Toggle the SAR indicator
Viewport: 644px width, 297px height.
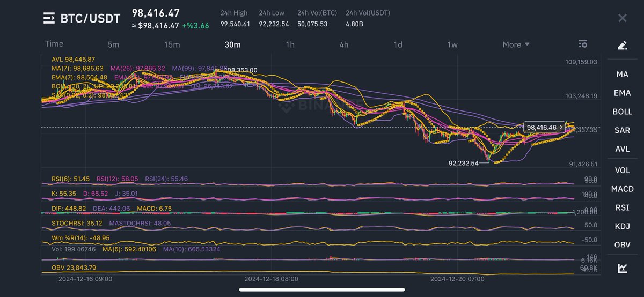point(622,130)
